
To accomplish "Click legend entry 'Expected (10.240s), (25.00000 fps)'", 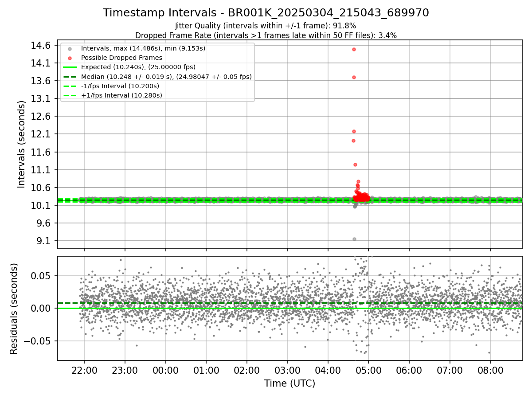I will point(138,67).
